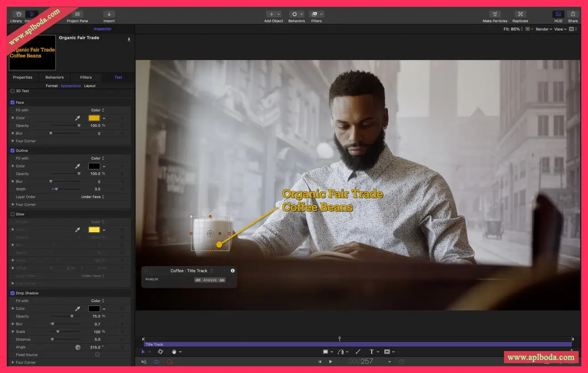This screenshot has height=373, width=588.
Task: Toggle the Fixed Source checkbox
Action: [97, 355]
